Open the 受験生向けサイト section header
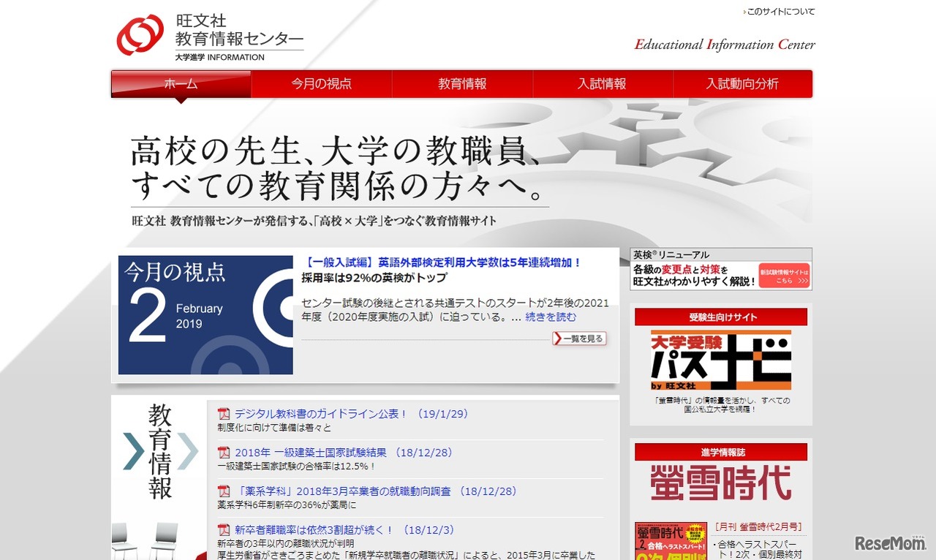This screenshot has height=560, width=936. (721, 317)
